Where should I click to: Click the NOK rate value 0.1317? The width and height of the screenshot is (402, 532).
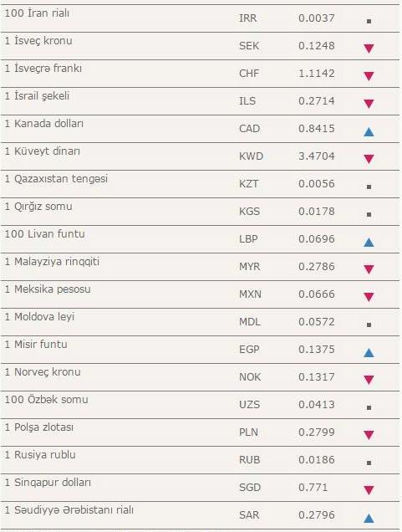(x=317, y=377)
